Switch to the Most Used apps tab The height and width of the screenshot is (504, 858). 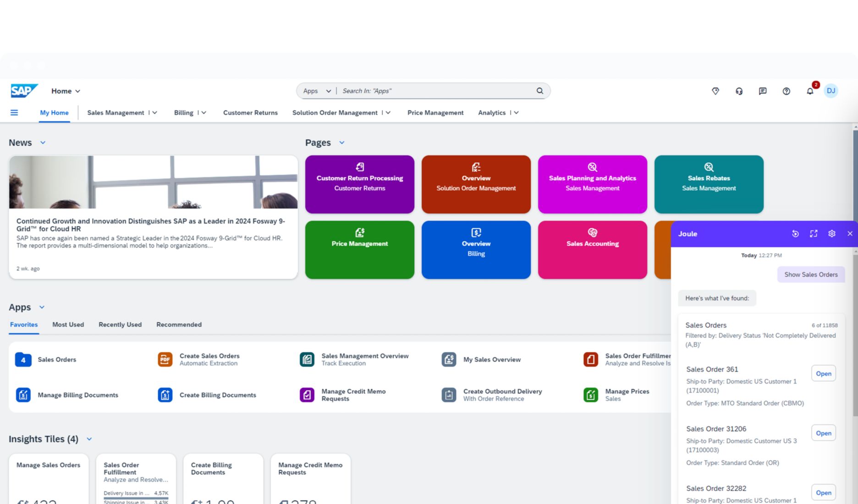tap(68, 324)
